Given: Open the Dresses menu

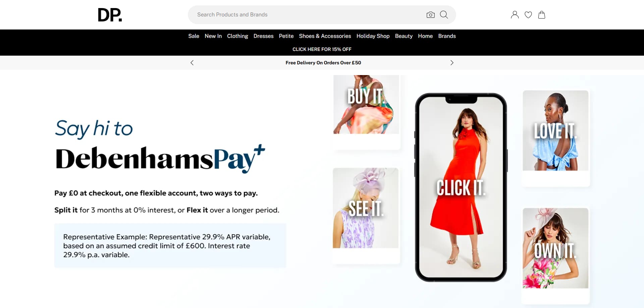Looking at the screenshot, I should (x=263, y=36).
